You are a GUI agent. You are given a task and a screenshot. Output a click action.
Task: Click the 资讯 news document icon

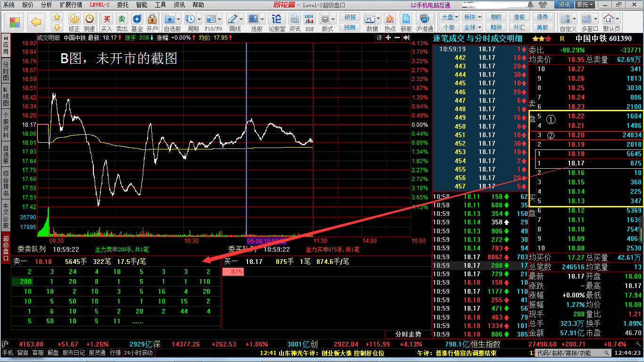tap(295, 19)
